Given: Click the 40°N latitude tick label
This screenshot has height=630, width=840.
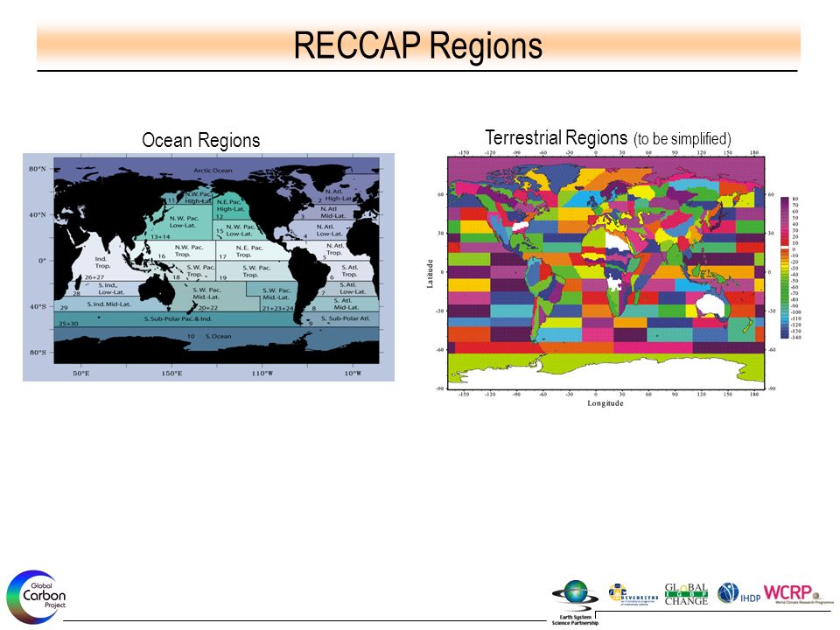Looking at the screenshot, I should tap(38, 215).
